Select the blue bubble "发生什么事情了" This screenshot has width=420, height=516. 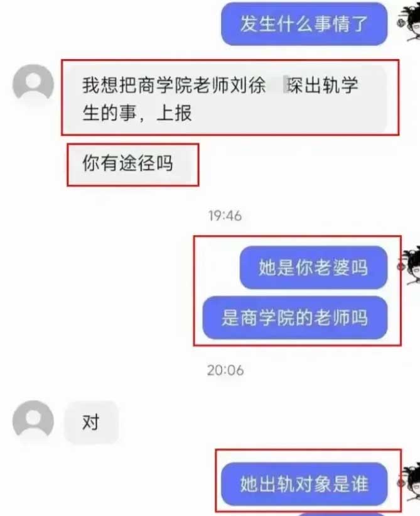tap(304, 24)
